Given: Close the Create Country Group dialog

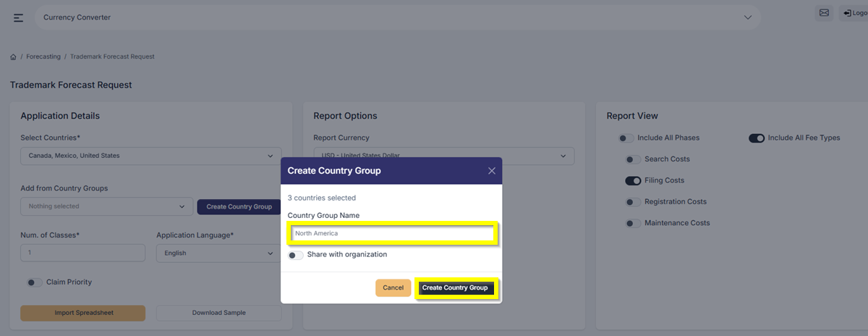Looking at the screenshot, I should pyautogui.click(x=491, y=171).
